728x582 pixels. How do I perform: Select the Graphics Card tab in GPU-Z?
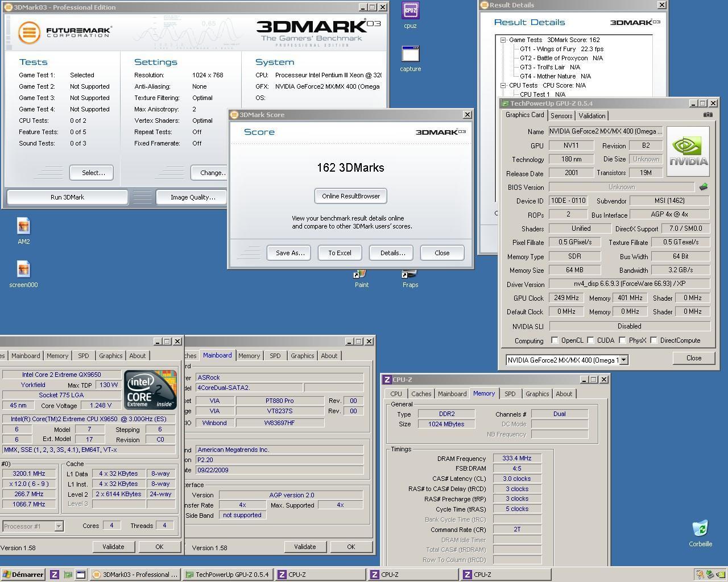click(x=524, y=115)
